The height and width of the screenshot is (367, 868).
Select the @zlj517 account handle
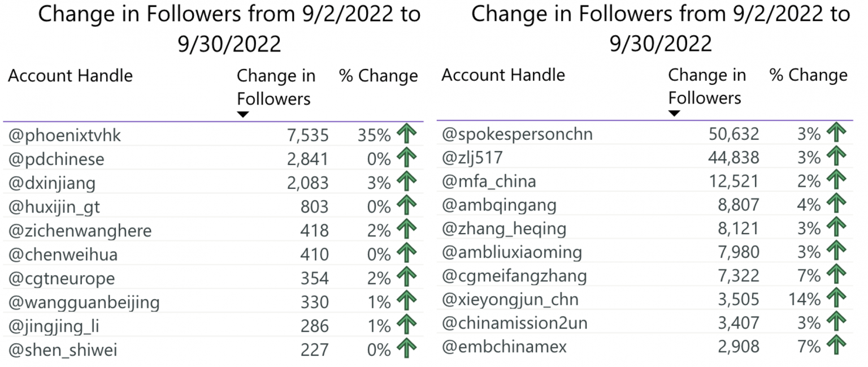pyautogui.click(x=472, y=157)
